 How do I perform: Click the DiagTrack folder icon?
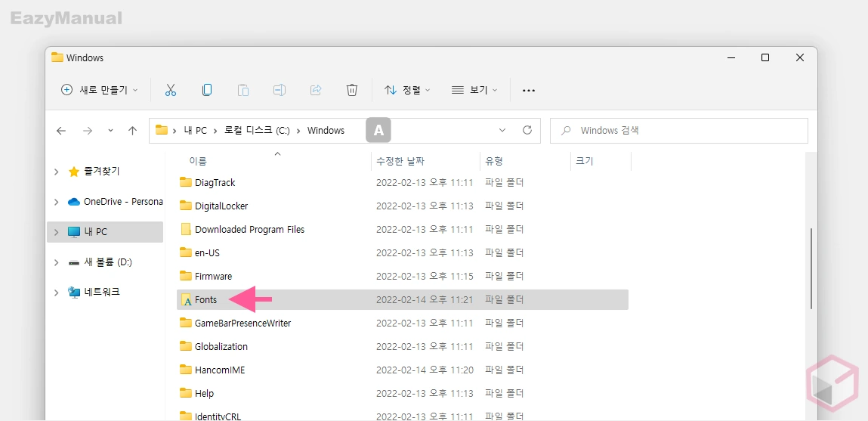185,182
